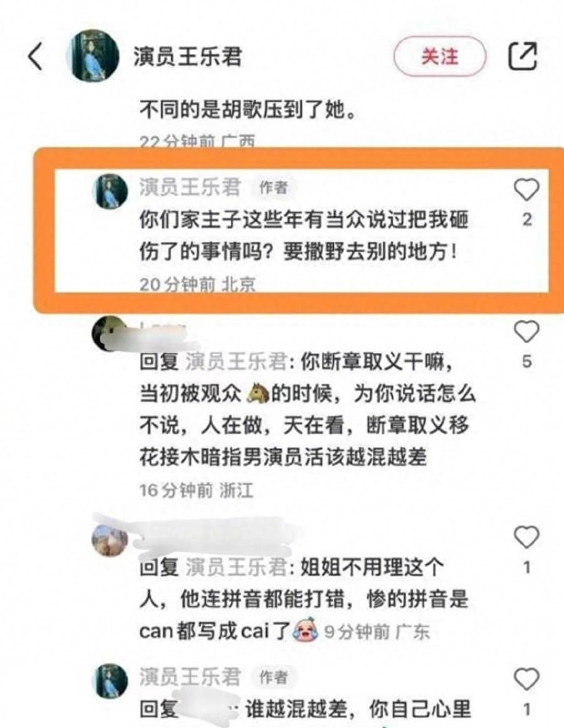Screen dimensions: 564x728
Task: Open the avatar of the Guangdong commenter
Action: 110,539
